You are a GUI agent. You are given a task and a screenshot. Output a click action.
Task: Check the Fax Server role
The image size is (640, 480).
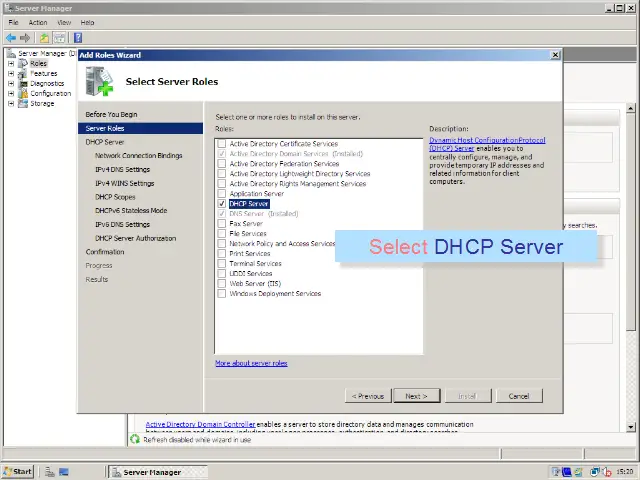[x=222, y=224]
